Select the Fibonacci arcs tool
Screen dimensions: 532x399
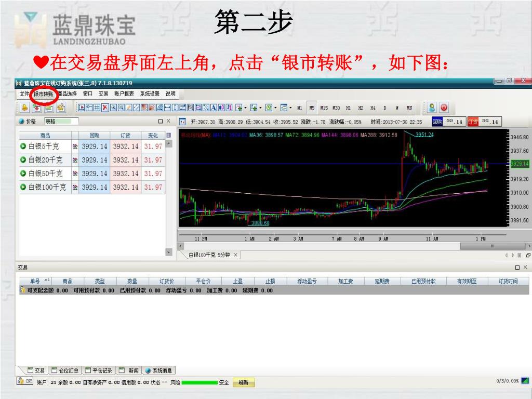(159, 108)
